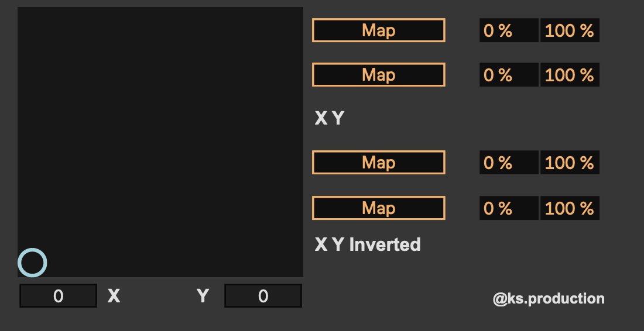Select the 0 % minimum field in top row

click(508, 30)
